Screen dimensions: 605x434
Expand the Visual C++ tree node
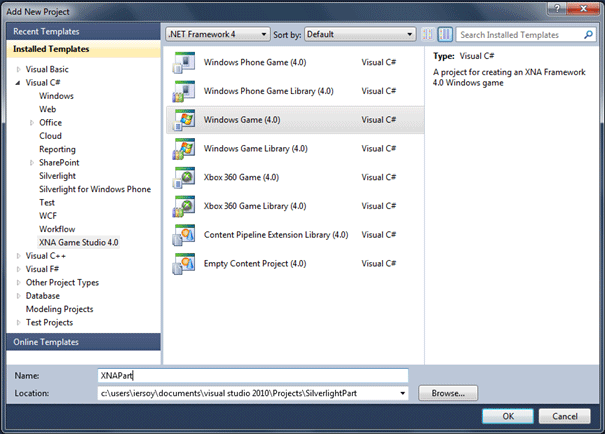click(18, 256)
